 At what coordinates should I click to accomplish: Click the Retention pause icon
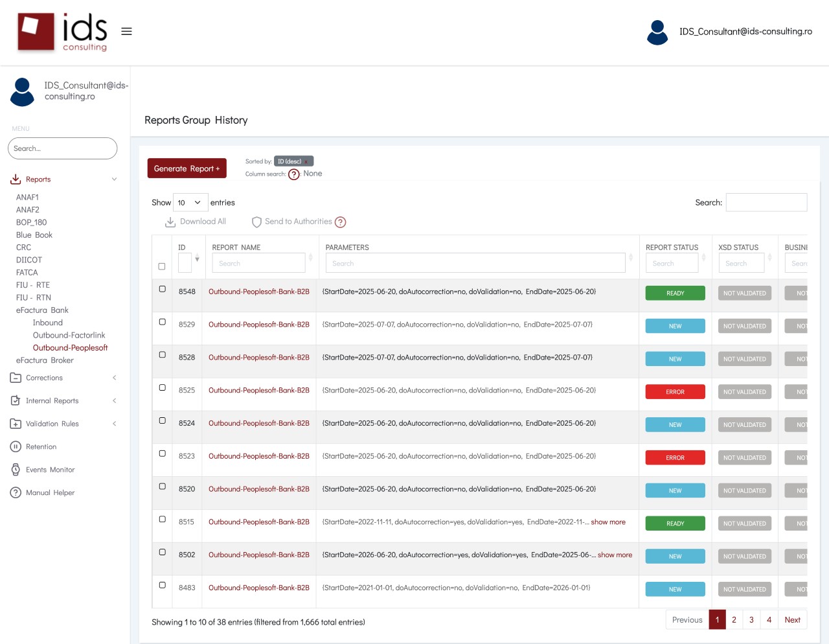point(16,447)
